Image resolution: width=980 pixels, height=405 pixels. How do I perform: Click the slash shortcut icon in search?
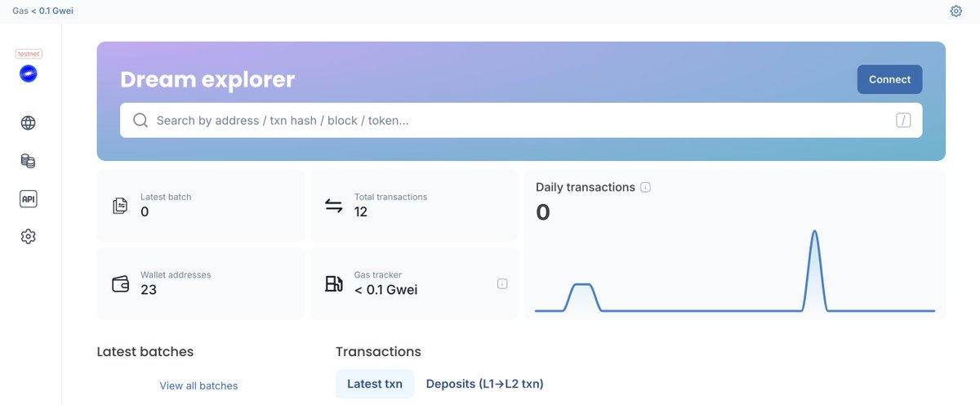(903, 121)
